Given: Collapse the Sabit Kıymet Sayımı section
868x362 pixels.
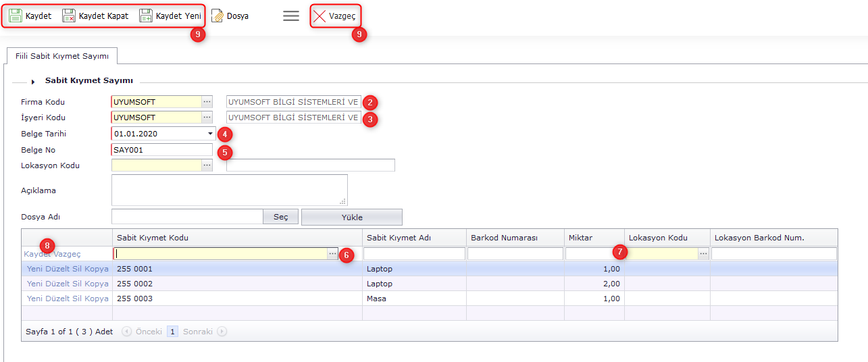Looking at the screenshot, I should 33,82.
